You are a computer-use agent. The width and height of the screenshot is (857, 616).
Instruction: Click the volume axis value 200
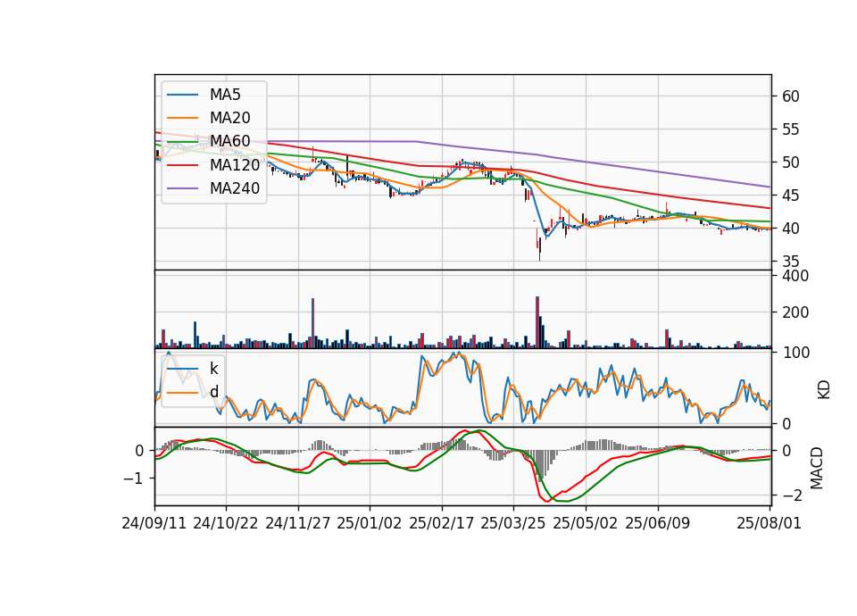coord(795,312)
